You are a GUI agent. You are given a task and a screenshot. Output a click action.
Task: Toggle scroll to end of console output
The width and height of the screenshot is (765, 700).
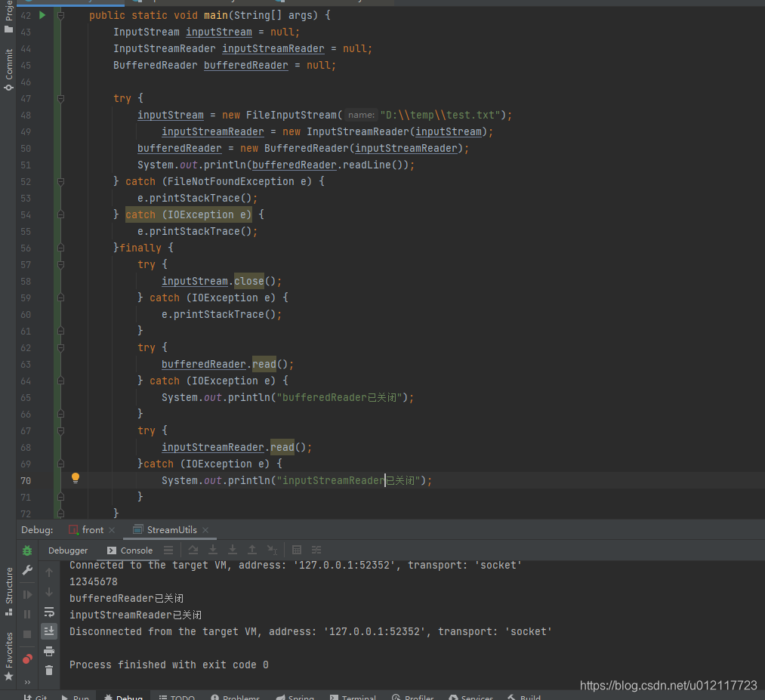pyautogui.click(x=49, y=631)
